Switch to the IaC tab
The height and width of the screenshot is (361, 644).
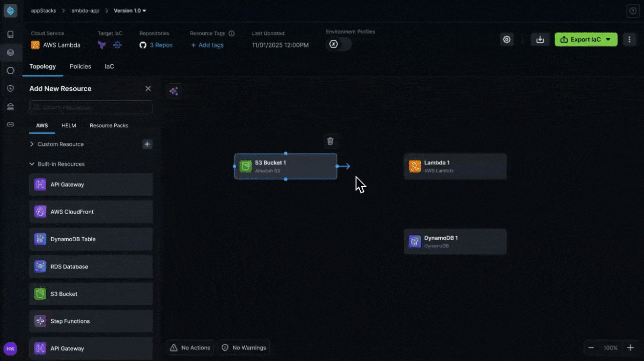pyautogui.click(x=109, y=67)
